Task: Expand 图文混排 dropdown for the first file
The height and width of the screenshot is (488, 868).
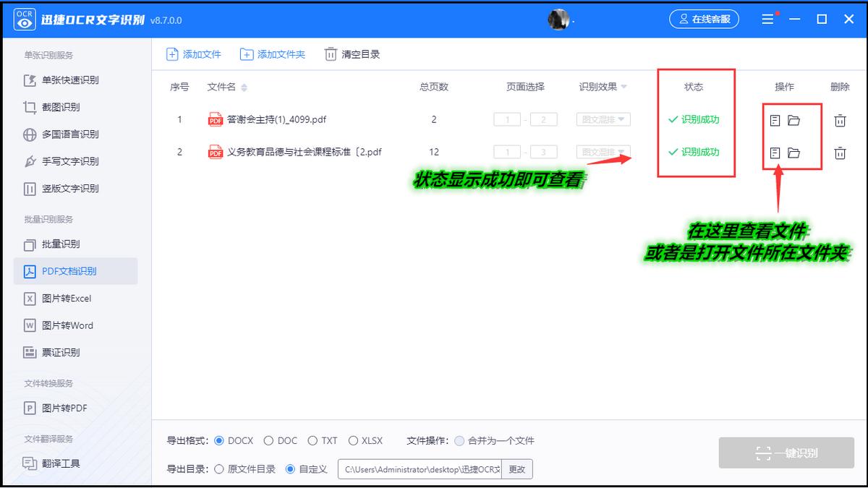Action: point(603,119)
